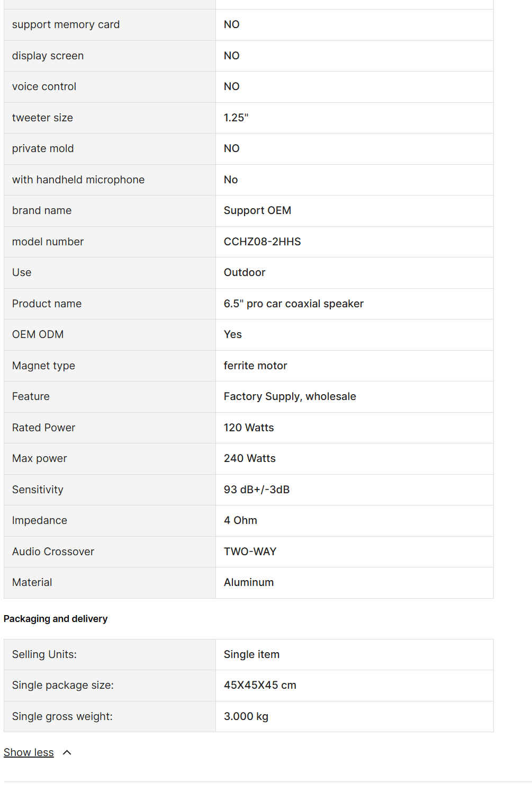
Task: Click the Single gross weight 3.000 kg value
Action: 246,716
